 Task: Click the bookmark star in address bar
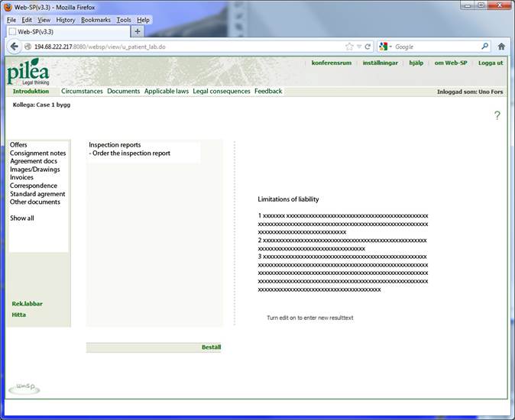coord(349,47)
